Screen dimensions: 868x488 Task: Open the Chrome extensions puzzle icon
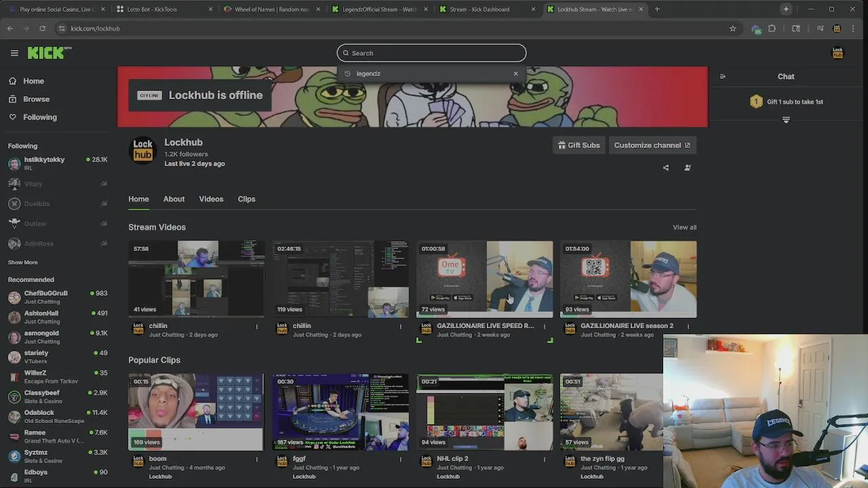(x=772, y=28)
